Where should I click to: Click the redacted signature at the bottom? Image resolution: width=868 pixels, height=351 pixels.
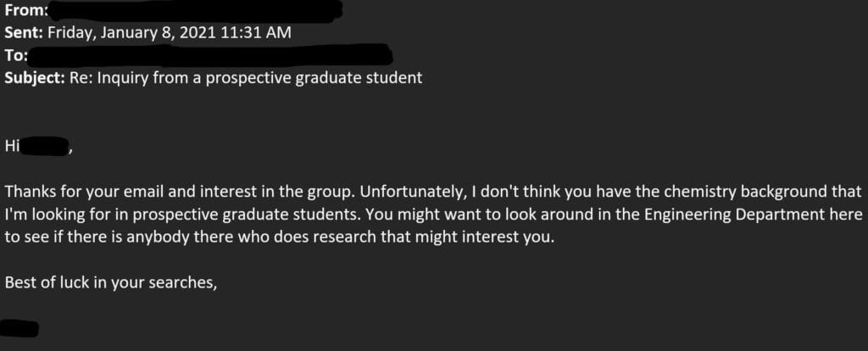(20, 327)
